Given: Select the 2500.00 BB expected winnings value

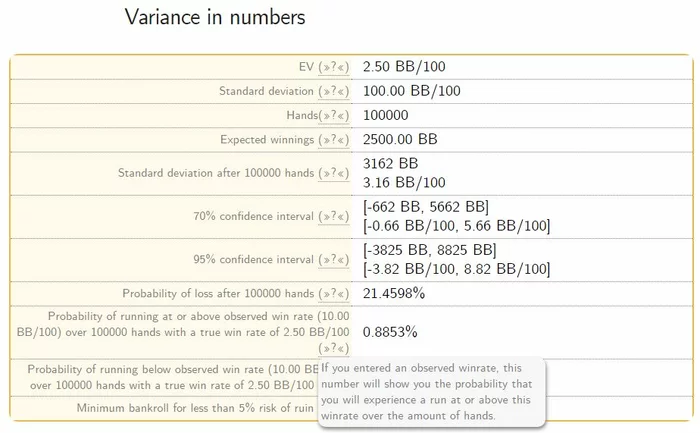Looking at the screenshot, I should coord(400,140).
